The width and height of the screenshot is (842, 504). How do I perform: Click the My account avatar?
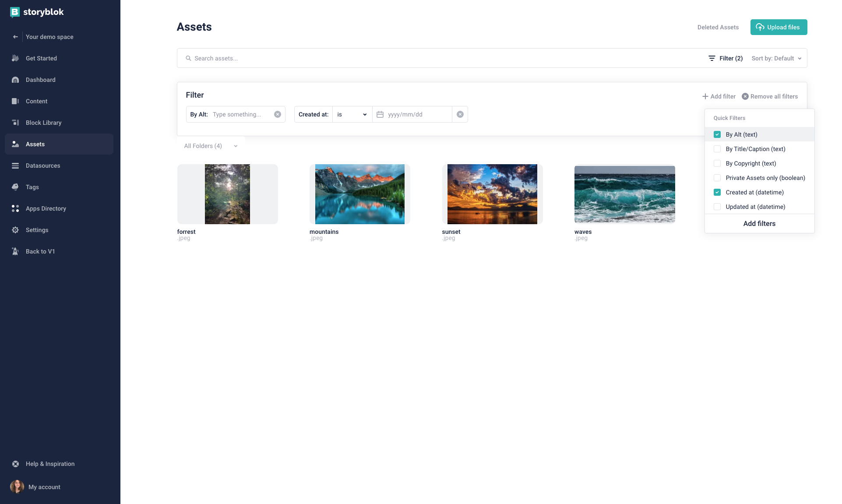pos(17,487)
